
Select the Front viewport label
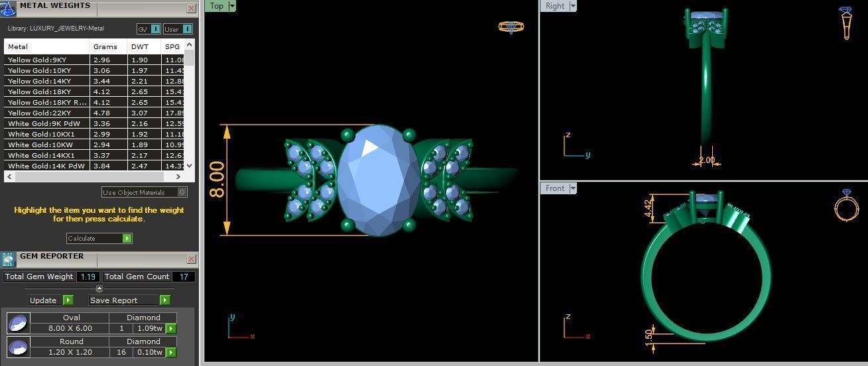[555, 188]
